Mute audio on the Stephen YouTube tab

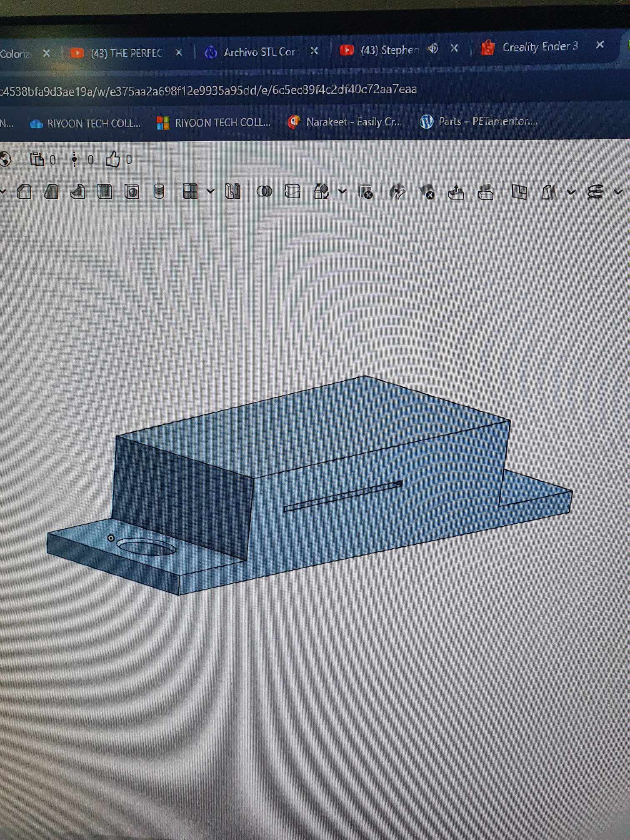pos(433,49)
